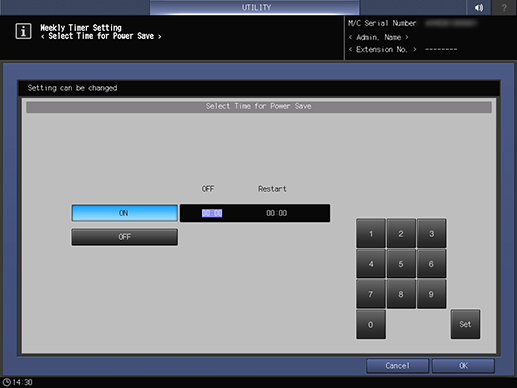
Task: Tap keypad number 9
Action: (431, 294)
